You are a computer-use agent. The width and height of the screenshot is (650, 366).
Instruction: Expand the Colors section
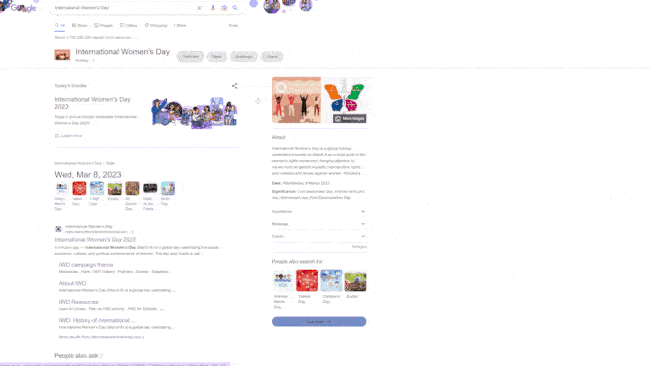(x=319, y=236)
